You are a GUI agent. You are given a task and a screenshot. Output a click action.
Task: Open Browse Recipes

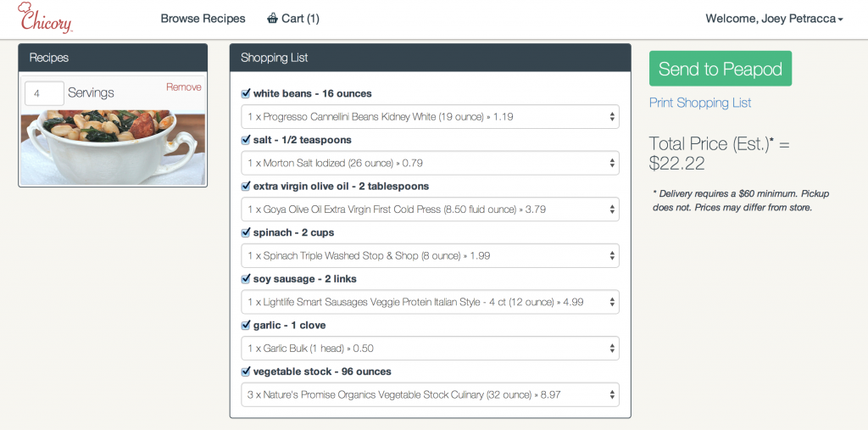click(x=203, y=19)
